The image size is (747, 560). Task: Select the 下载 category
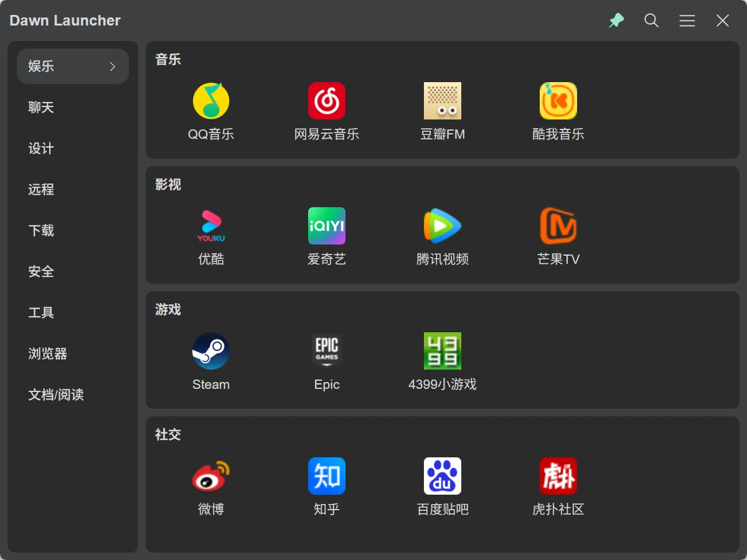(x=73, y=231)
